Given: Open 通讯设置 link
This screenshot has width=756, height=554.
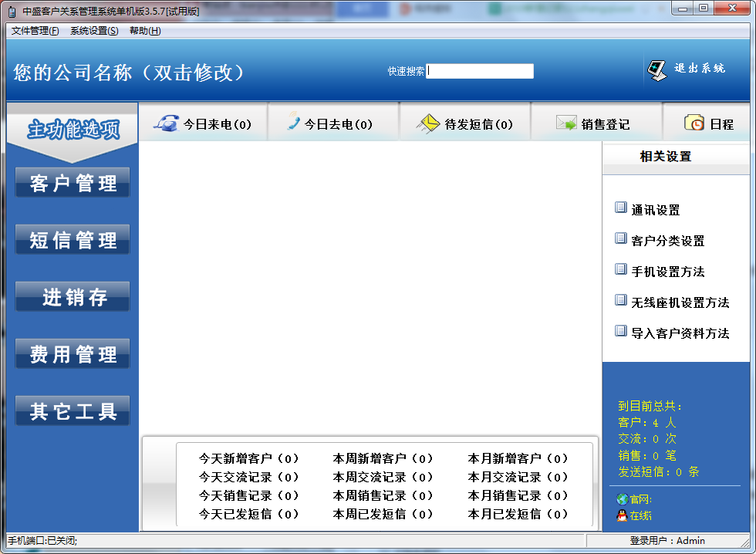Looking at the screenshot, I should 655,210.
